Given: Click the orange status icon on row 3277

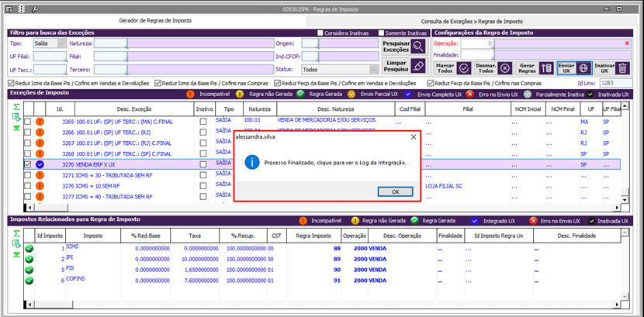Looking at the screenshot, I should click(x=40, y=196).
